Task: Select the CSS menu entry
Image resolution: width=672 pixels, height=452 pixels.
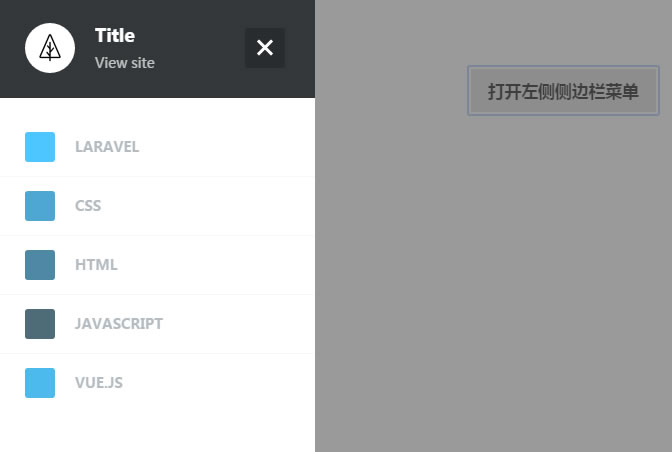Action: (157, 206)
